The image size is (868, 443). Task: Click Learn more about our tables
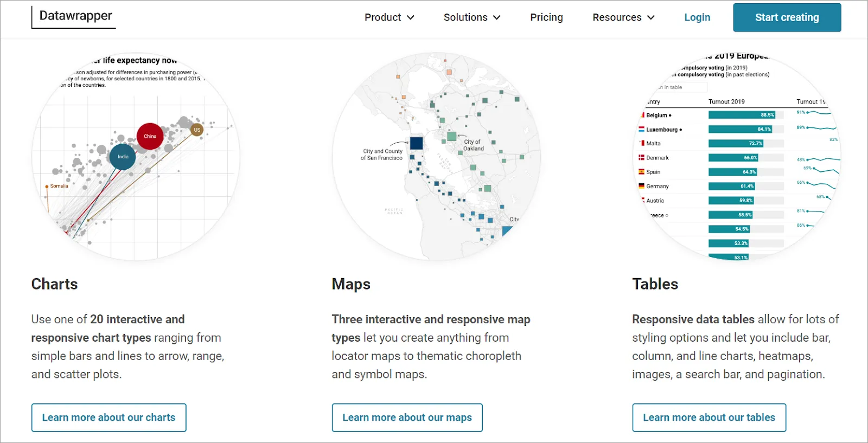[x=709, y=418]
